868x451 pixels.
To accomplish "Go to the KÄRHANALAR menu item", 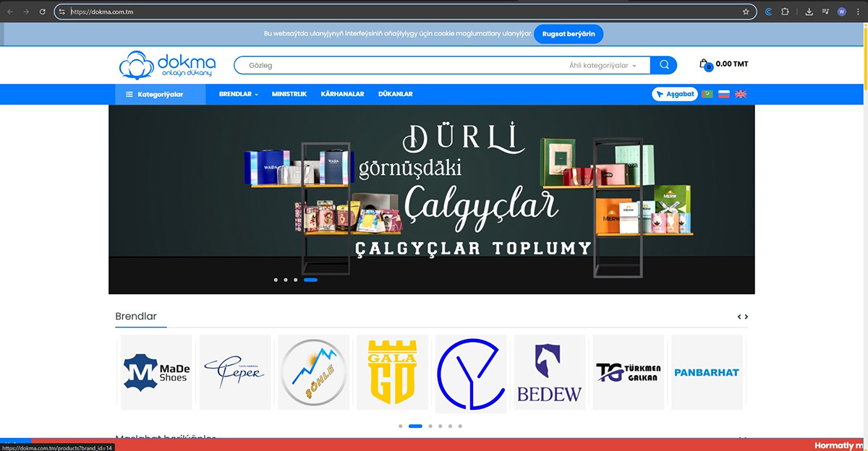I will click(342, 94).
